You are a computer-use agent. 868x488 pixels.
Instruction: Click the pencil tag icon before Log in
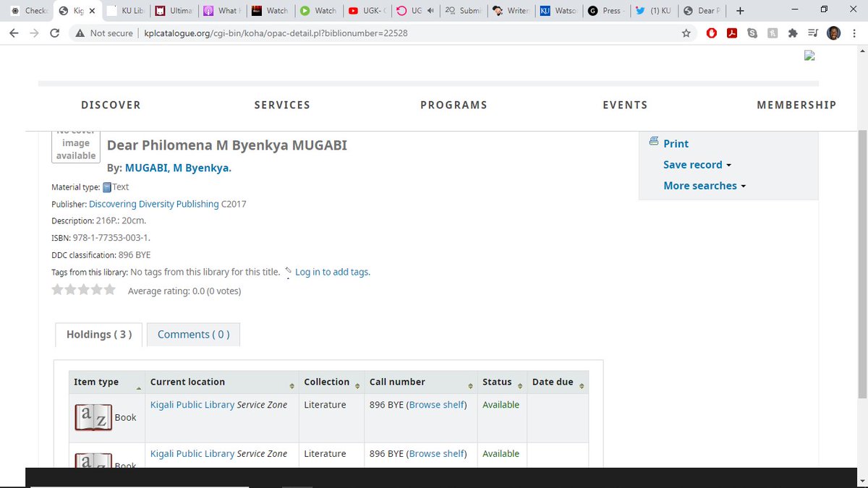[x=289, y=272]
